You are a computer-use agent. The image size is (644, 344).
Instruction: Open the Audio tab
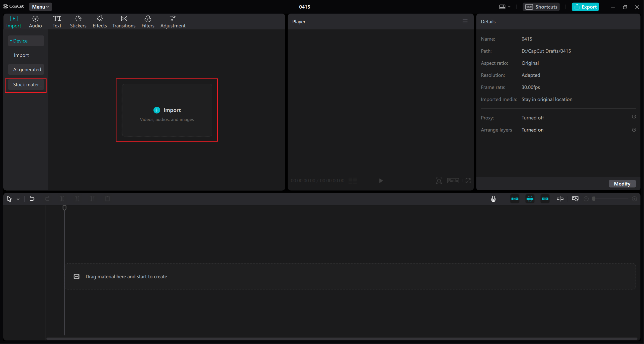coord(35,22)
